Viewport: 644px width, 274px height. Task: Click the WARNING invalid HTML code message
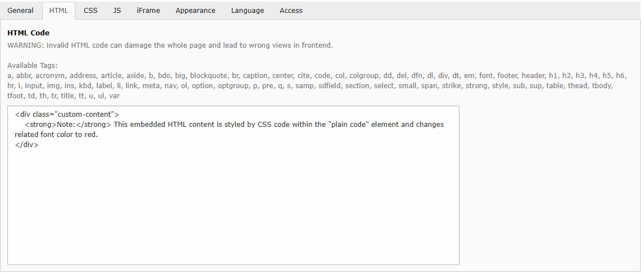pyautogui.click(x=170, y=45)
